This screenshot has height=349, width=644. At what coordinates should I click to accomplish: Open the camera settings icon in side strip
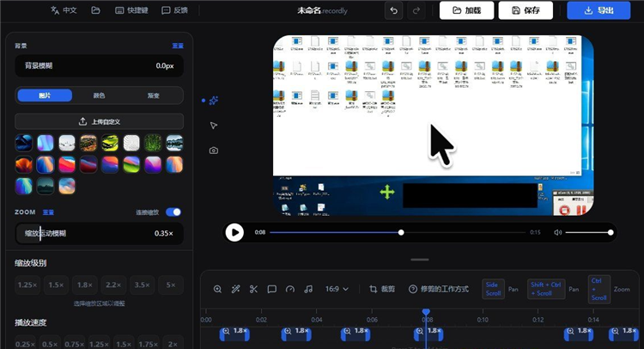point(213,150)
